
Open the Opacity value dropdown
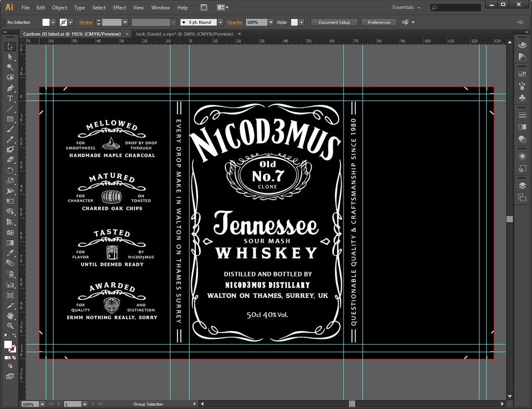point(271,22)
